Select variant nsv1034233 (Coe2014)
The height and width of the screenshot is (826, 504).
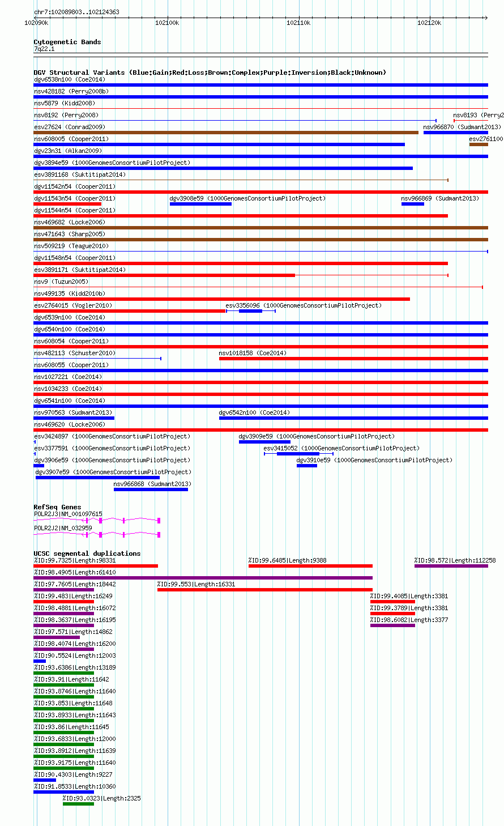coord(261,394)
